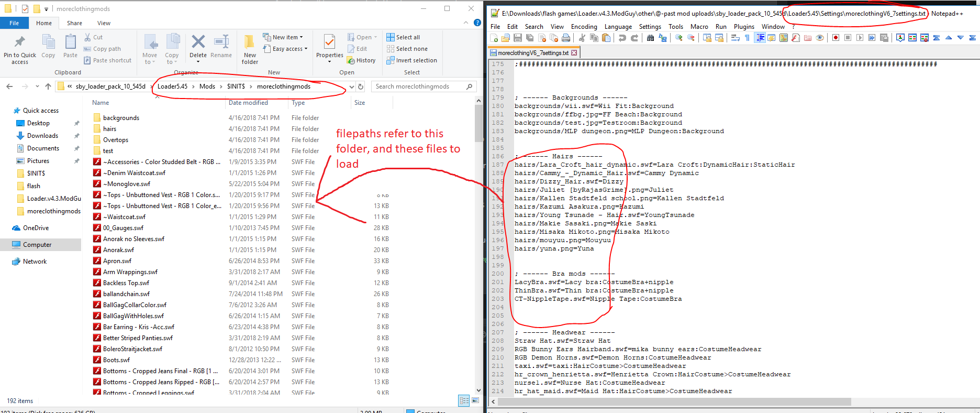Toggle the Indent Guide button in Notepad++
The height and width of the screenshot is (413, 980).
pos(760,38)
